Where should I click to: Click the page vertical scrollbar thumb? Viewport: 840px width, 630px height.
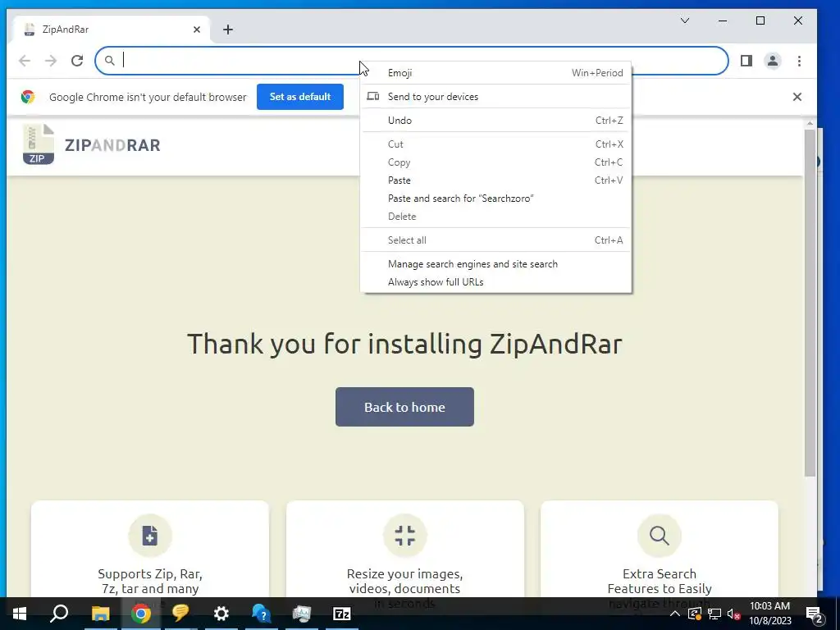pyautogui.click(x=810, y=303)
